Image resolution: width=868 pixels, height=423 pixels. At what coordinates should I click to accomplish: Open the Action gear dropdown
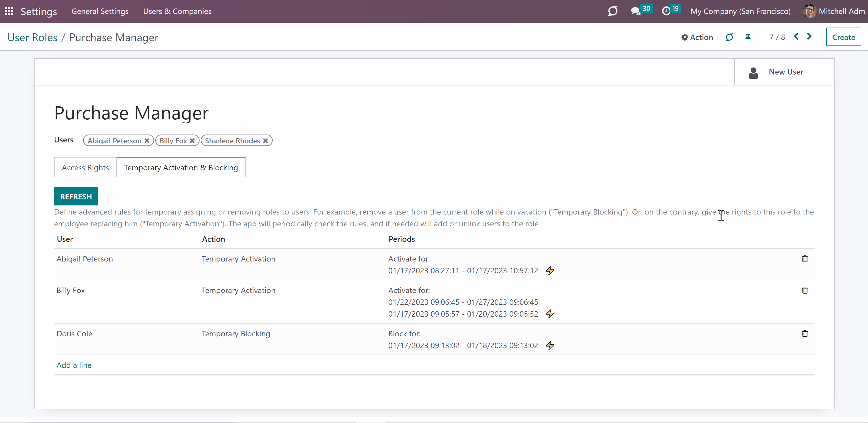click(697, 37)
